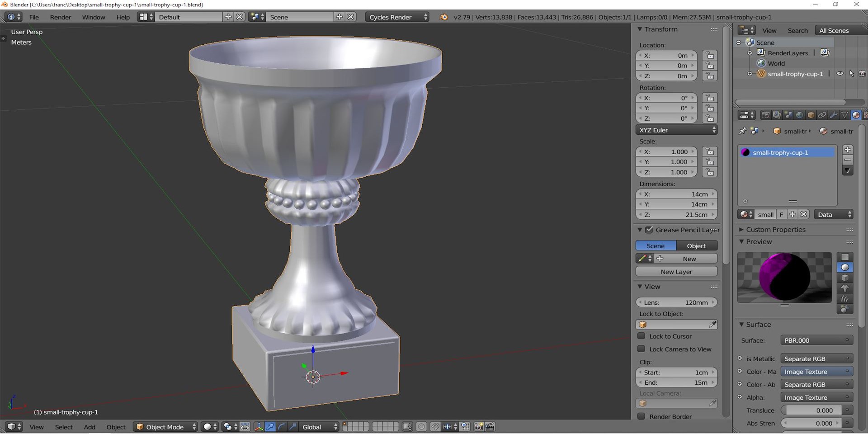This screenshot has height=434, width=868.
Task: Open the Render properties tab (camera icon)
Action: click(765, 115)
